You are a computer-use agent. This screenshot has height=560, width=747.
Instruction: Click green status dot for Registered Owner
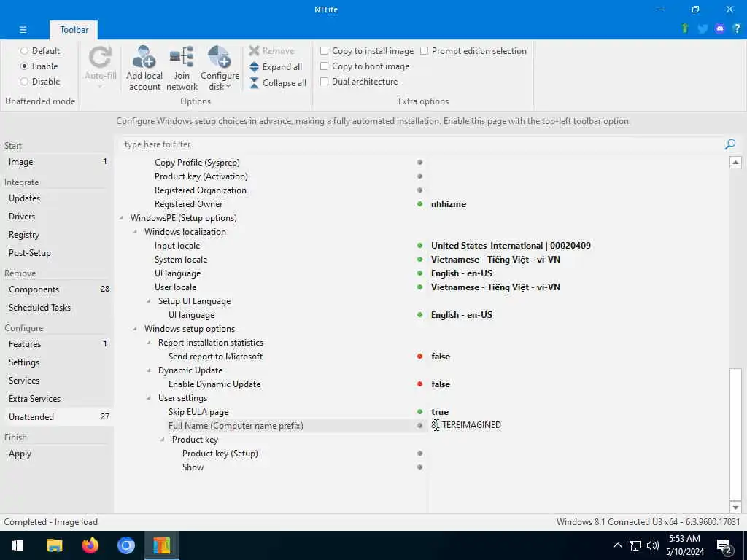pos(419,204)
